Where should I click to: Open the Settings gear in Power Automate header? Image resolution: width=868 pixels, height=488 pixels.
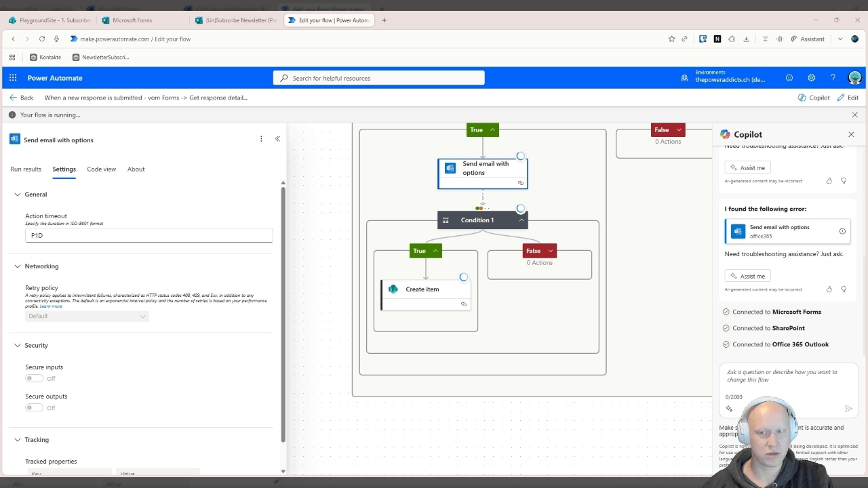[811, 78]
